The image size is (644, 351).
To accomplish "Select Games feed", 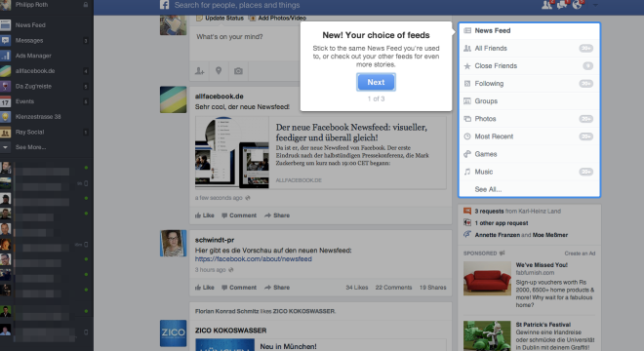I will point(529,154).
